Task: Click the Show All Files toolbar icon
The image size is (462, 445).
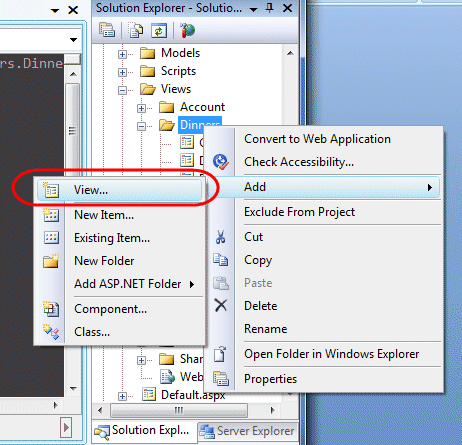Action: tap(136, 31)
